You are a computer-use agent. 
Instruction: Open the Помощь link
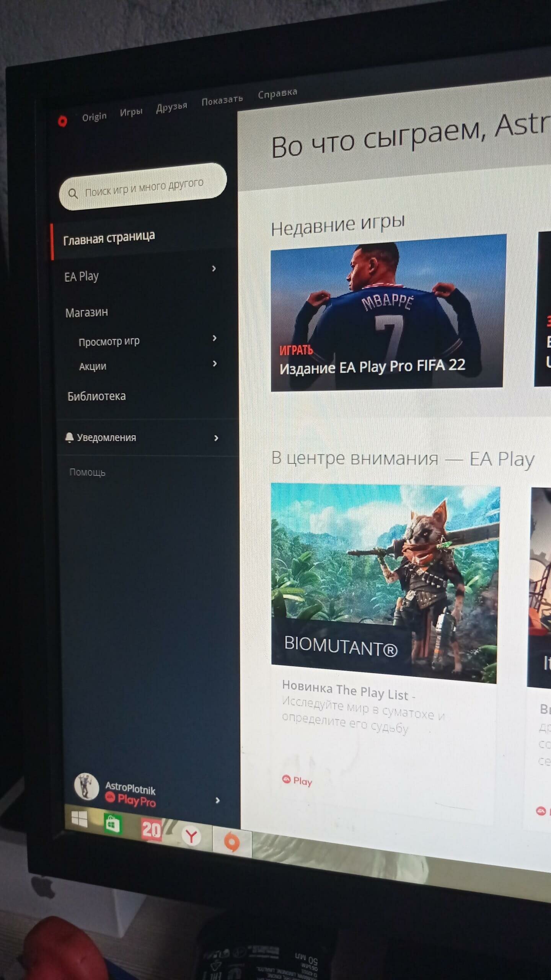[87, 472]
